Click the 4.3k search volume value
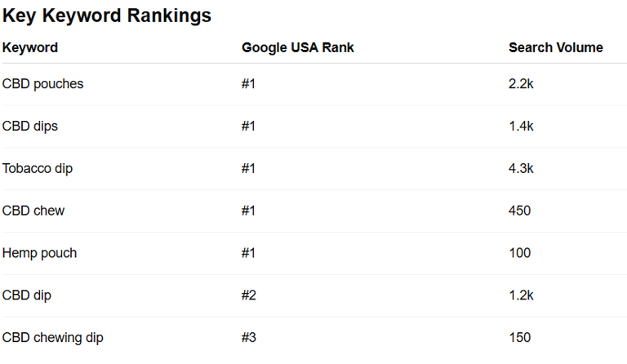 [521, 169]
